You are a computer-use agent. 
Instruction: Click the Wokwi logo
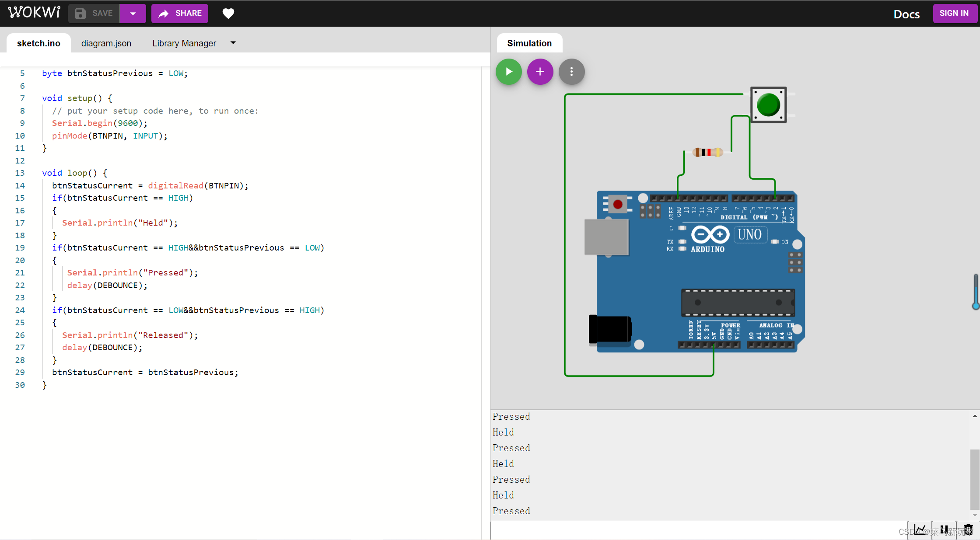point(34,13)
